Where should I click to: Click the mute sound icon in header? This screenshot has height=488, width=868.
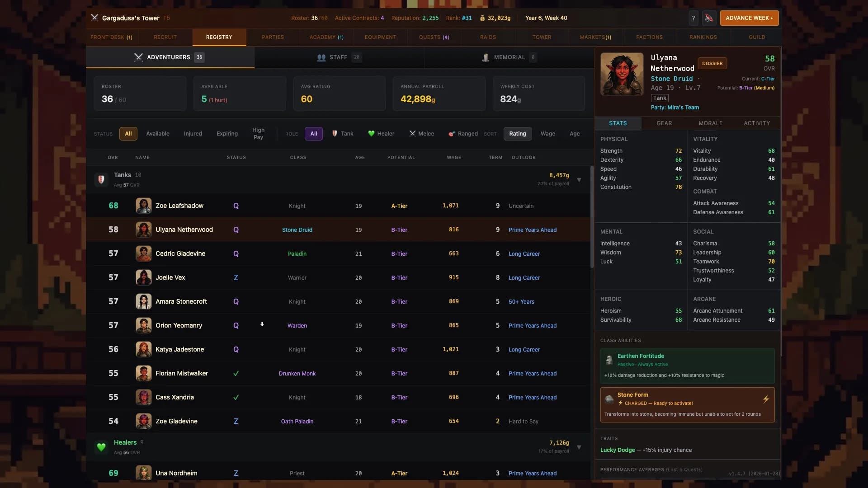709,18
